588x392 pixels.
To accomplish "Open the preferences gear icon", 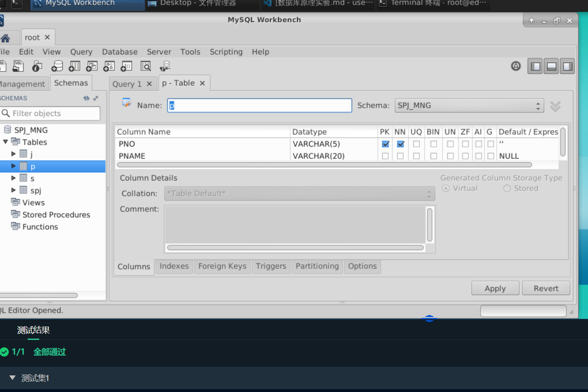I will coord(516,66).
